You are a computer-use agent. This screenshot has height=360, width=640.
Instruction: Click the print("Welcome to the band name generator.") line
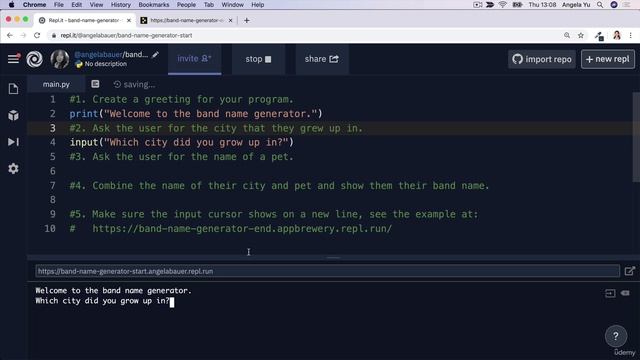pos(196,114)
